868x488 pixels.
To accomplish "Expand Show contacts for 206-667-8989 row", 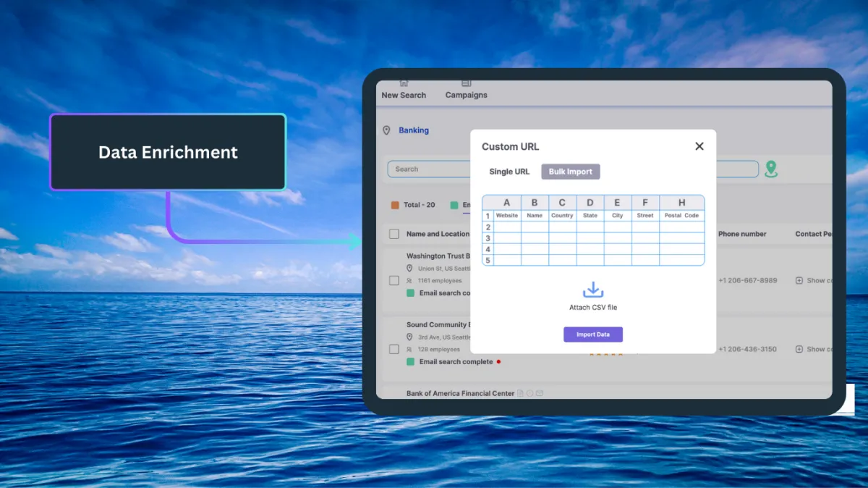I will coord(813,280).
